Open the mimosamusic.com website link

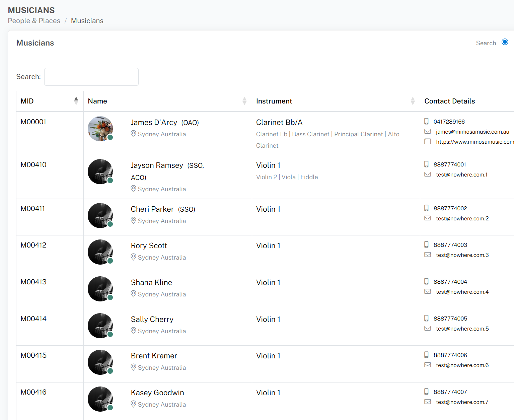pos(474,142)
